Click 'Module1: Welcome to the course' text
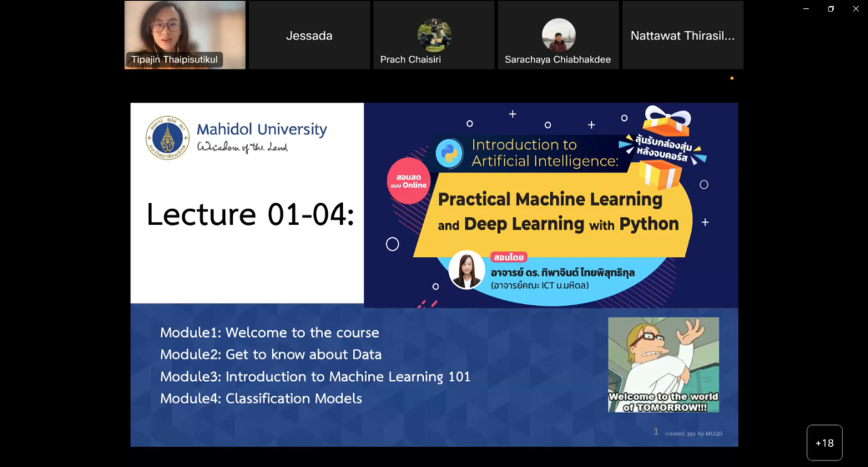Viewport: 868px width, 467px height. tap(270, 332)
